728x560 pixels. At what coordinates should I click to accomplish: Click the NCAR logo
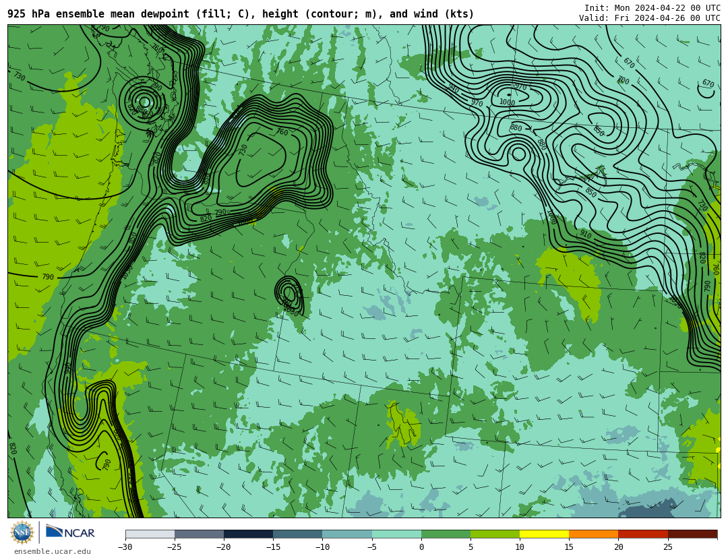71,532
